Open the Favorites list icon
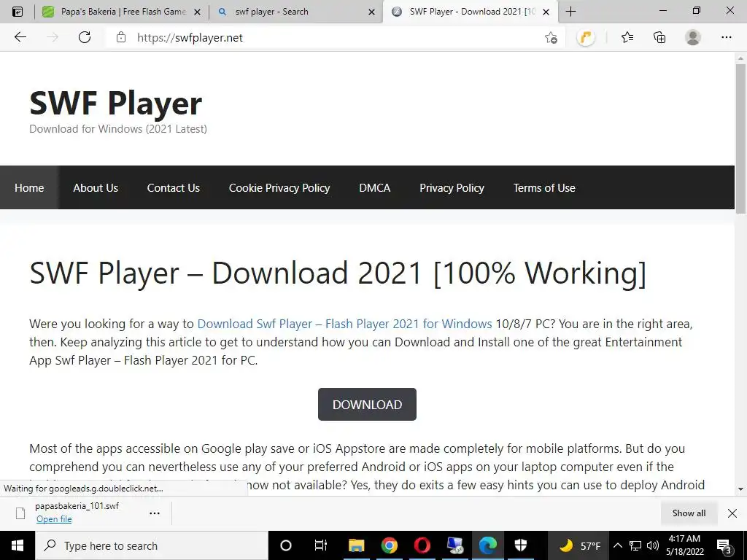Viewport: 747px width, 560px height. pyautogui.click(x=627, y=37)
